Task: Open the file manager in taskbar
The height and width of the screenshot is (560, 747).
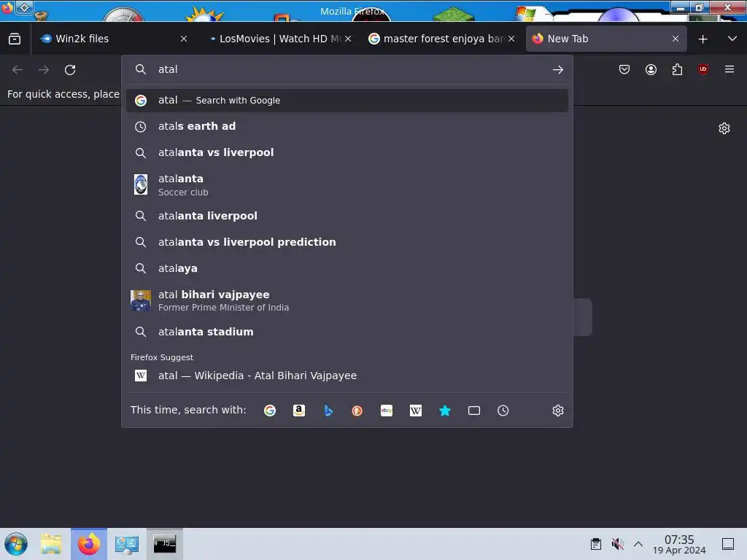Action: tap(51, 544)
